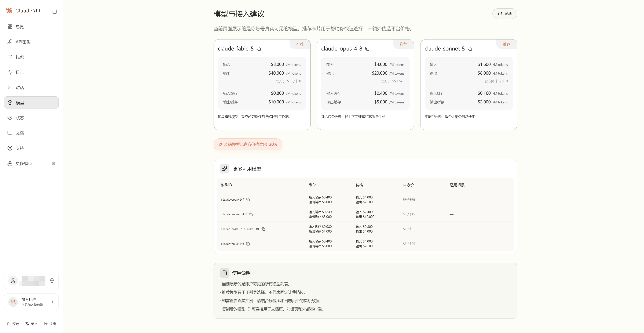Click the 顶级旗舰模型 description on claude-fable-5
644x333 pixels.
(253, 117)
